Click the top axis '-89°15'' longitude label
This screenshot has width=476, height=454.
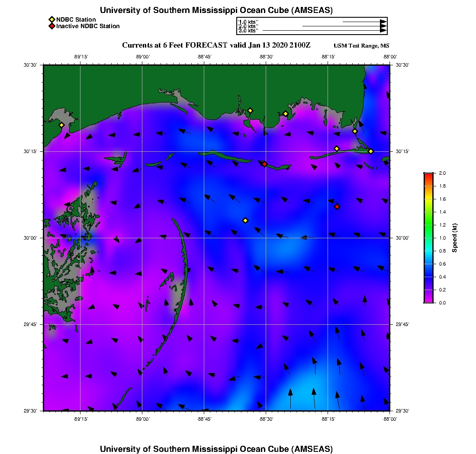[81, 57]
